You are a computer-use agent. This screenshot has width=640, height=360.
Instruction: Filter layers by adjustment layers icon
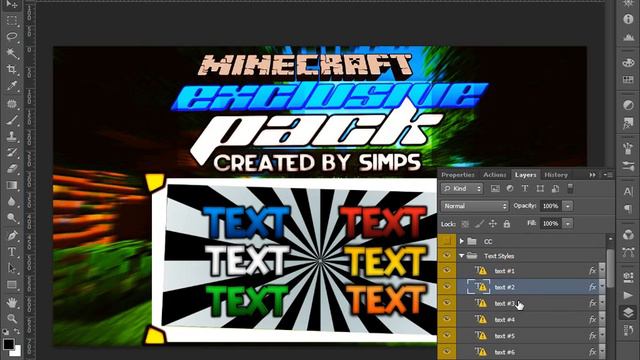(x=510, y=189)
